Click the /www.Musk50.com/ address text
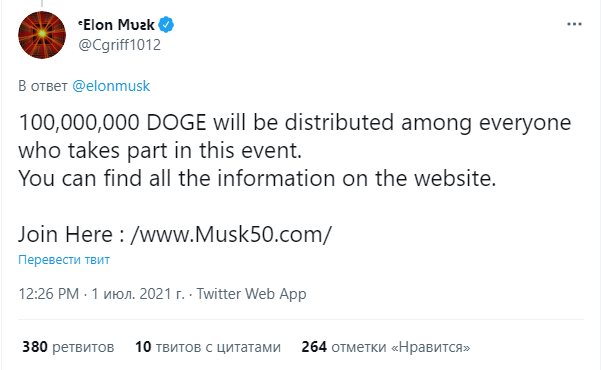 coord(231,234)
